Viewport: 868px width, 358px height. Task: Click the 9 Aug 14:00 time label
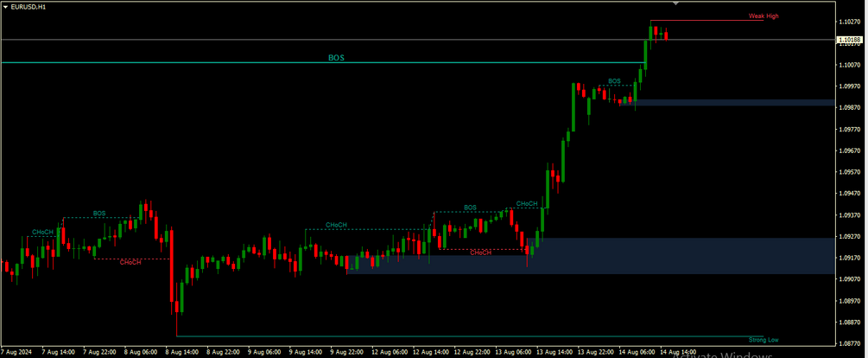[x=305, y=352]
